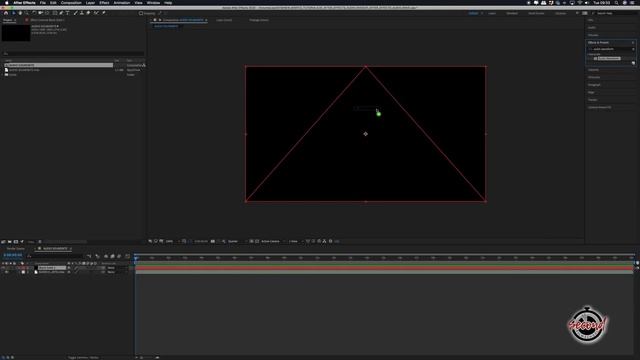
Task: Select the Zoom magnifier tool
Action: click(x=27, y=13)
